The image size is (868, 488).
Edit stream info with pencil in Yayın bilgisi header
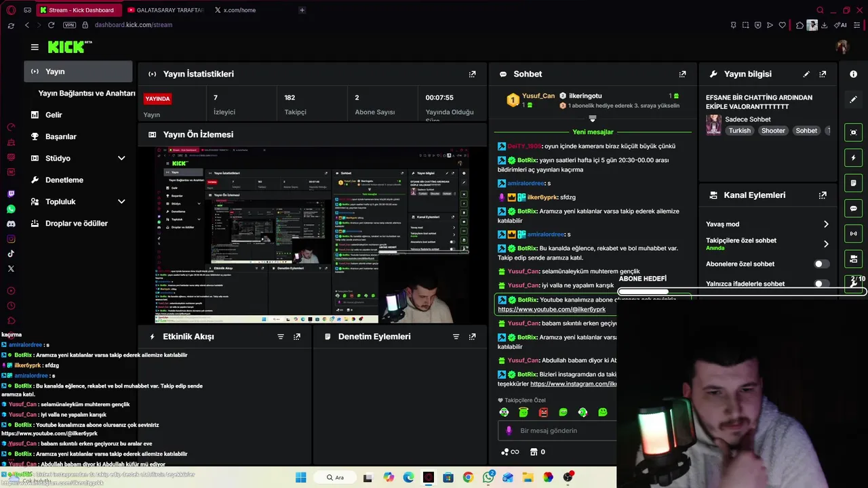pos(806,74)
